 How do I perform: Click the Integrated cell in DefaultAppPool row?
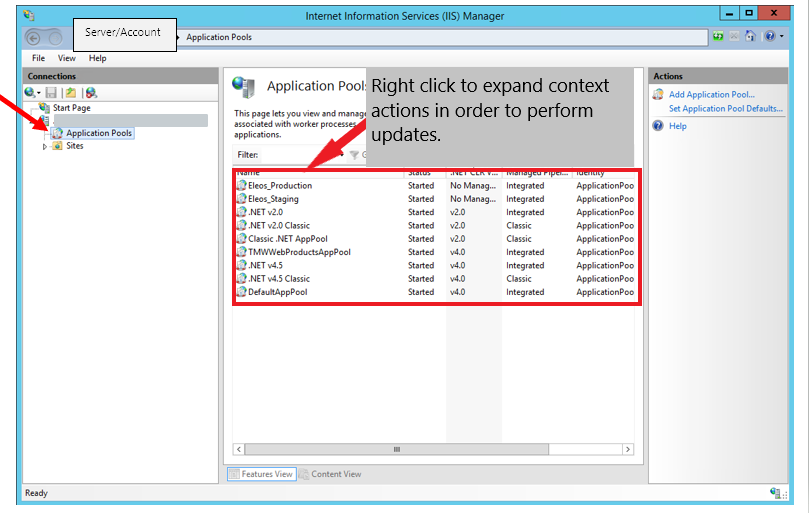pos(525,292)
